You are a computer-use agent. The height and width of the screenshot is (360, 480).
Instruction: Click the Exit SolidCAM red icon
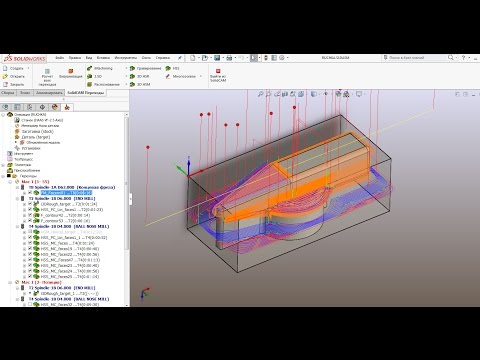pyautogui.click(x=218, y=71)
